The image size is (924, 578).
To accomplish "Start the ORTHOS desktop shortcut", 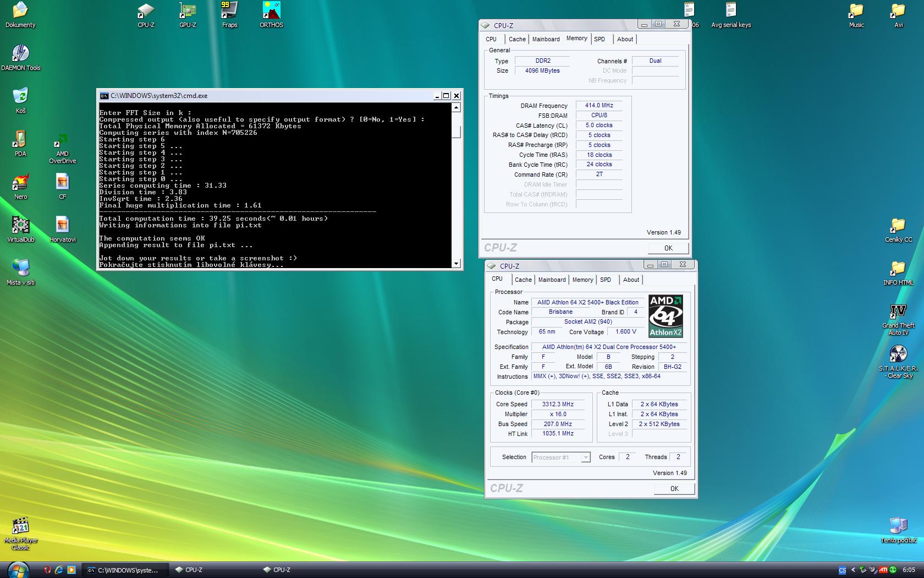I will 271,15.
